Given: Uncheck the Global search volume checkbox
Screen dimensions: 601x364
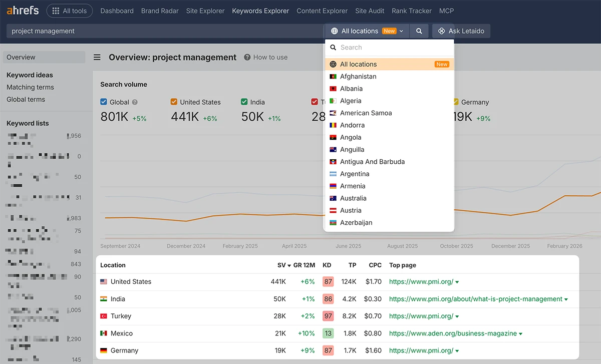Looking at the screenshot, I should point(104,102).
